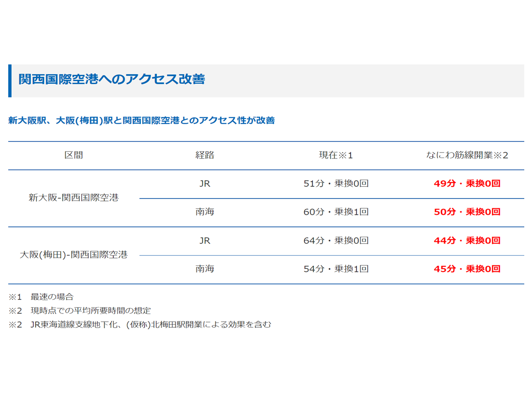532x399 pixels.
Task: Click the 区間 column header
Action: (73, 155)
